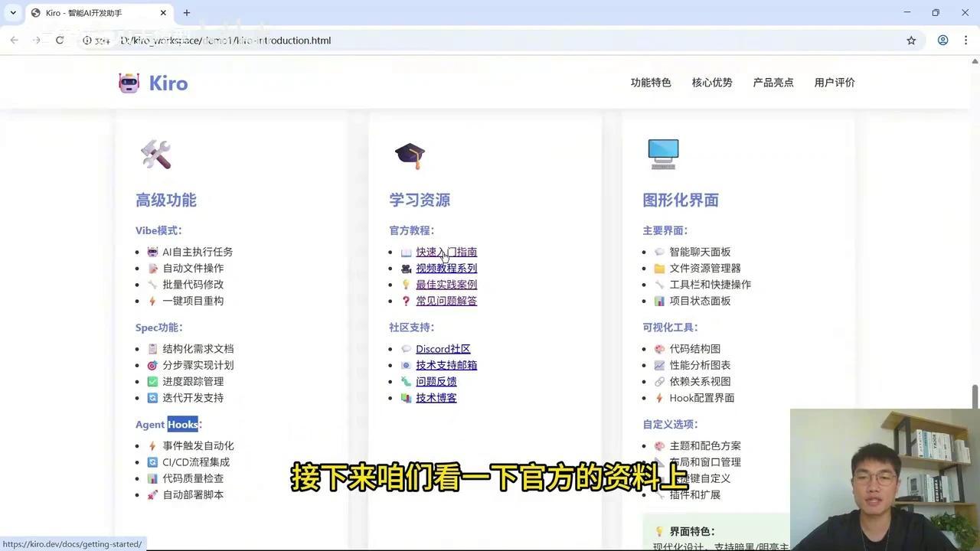Go to 产品亮点 nav item
The image size is (980, 551).
pyautogui.click(x=773, y=83)
